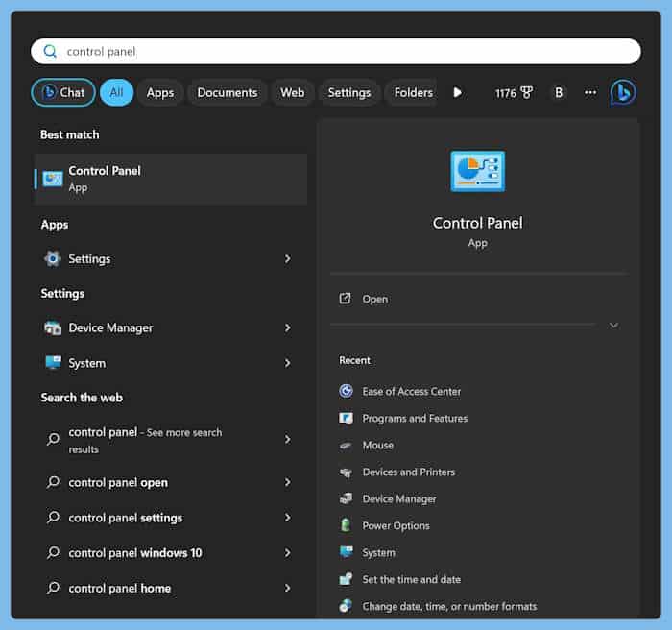
Task: Click the Settings gear icon under Apps
Action: (x=53, y=258)
